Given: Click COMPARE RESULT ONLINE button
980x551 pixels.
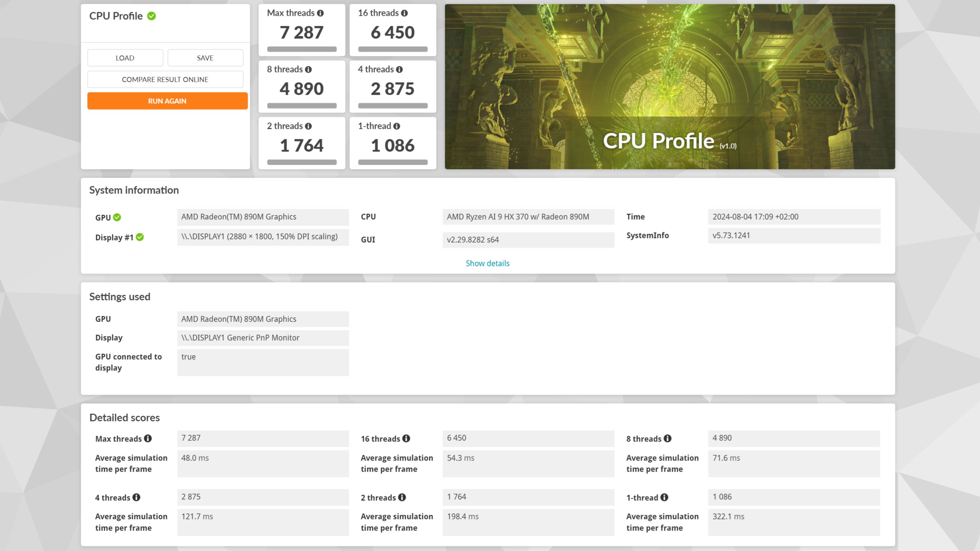Looking at the screenshot, I should pyautogui.click(x=165, y=80).
